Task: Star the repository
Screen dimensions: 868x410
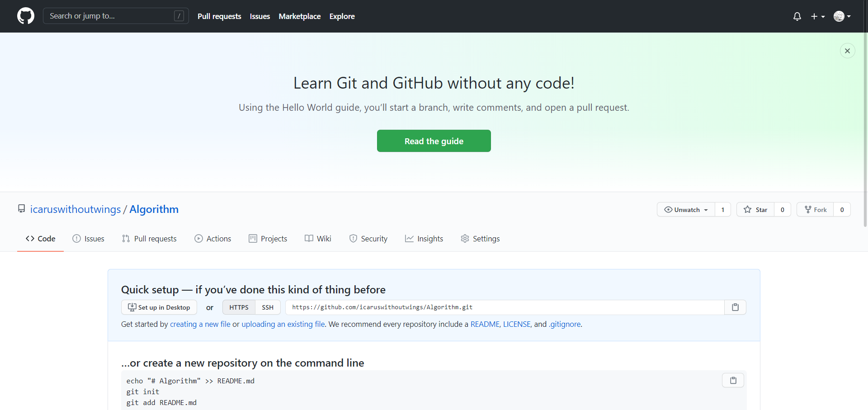Action: pyautogui.click(x=755, y=210)
